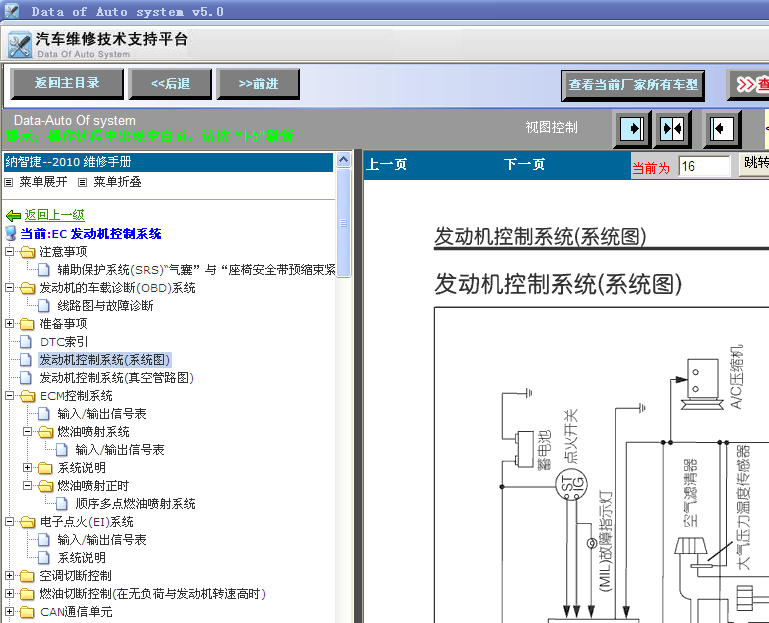
Task: Expand the 准备事项 tree node
Action: 10,324
